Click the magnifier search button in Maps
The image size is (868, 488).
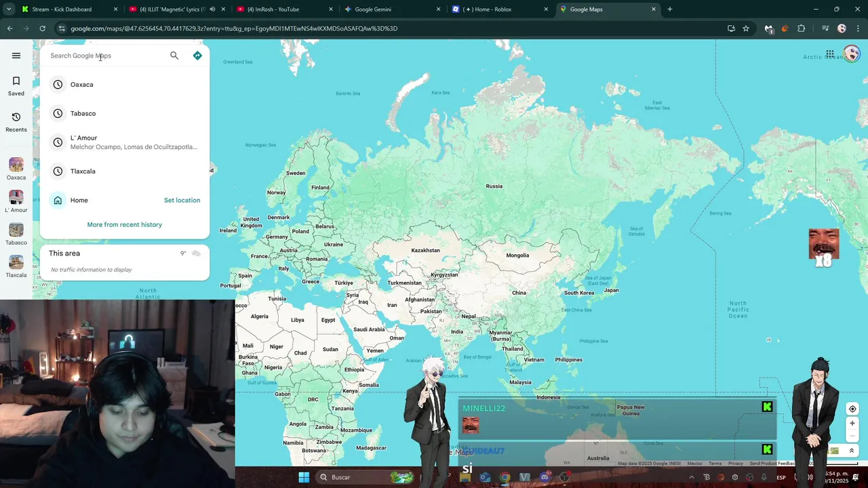pos(174,56)
